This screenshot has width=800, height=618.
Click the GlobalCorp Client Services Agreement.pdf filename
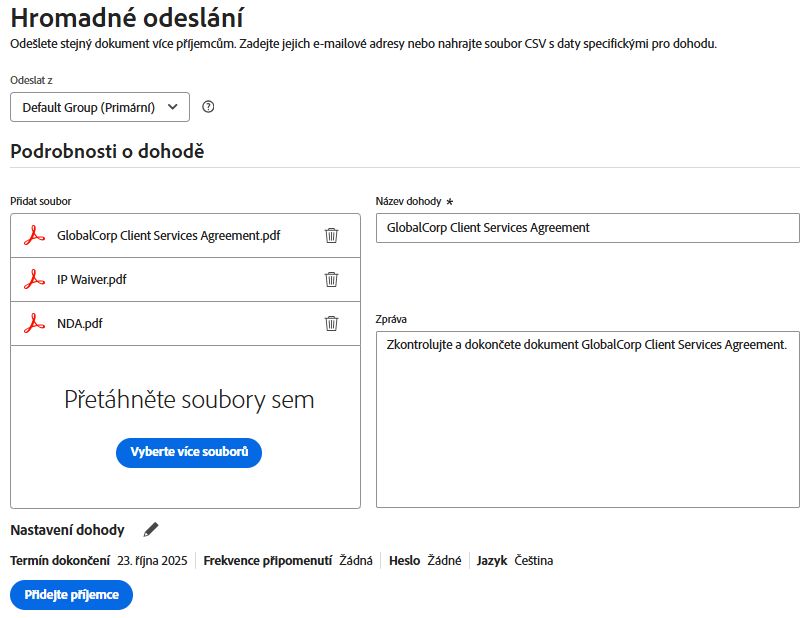pos(168,236)
